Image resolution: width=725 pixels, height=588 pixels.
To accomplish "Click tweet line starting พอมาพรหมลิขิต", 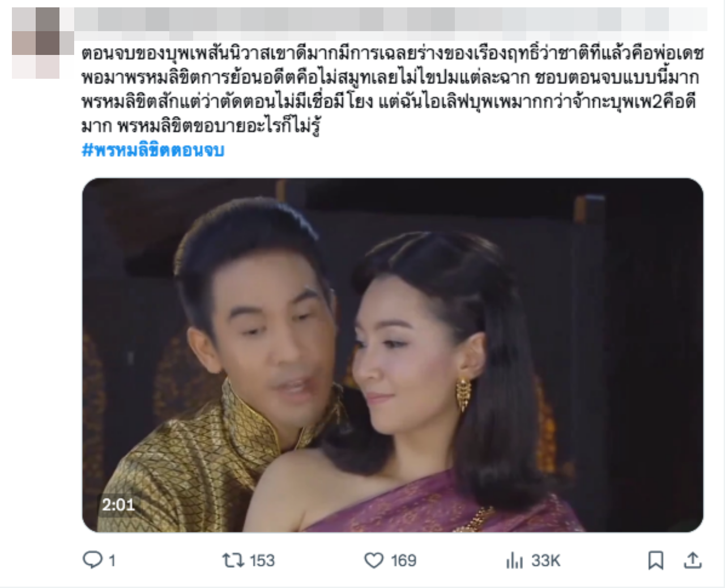I will click(x=390, y=78).
